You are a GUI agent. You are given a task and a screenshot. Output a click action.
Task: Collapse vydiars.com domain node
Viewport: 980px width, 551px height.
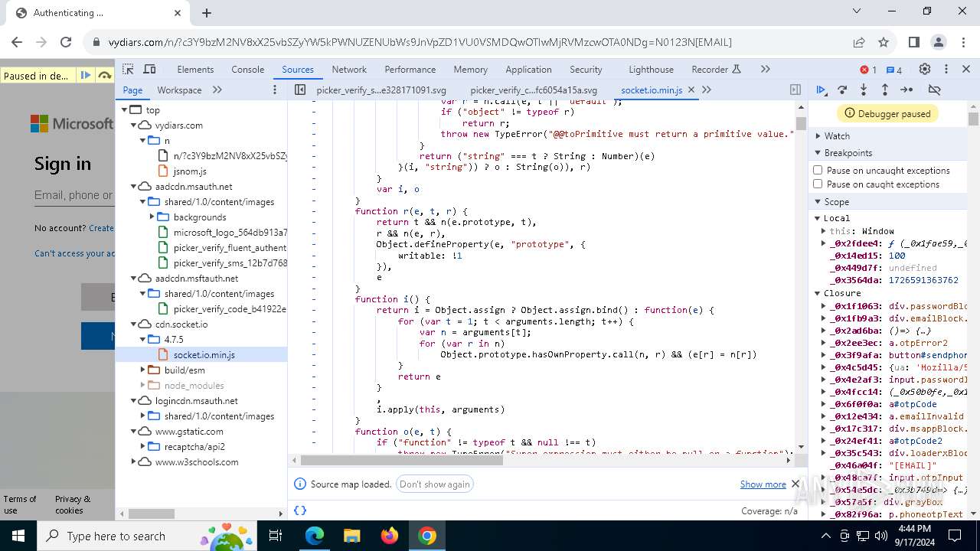[x=134, y=126]
